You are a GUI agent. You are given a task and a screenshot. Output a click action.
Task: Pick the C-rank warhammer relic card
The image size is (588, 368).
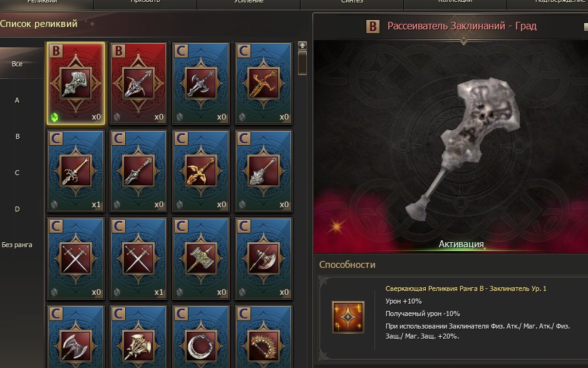[201, 258]
